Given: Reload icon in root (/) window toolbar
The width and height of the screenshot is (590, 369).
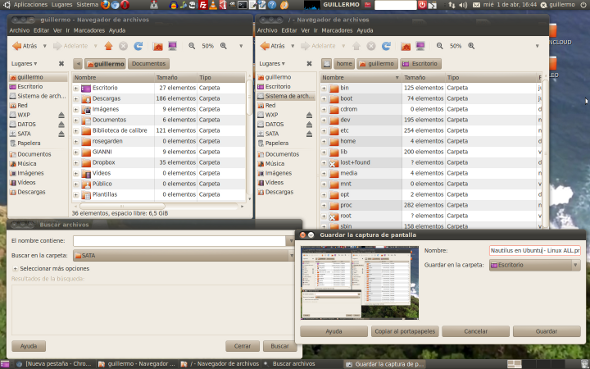Looking at the screenshot, I should (x=386, y=46).
